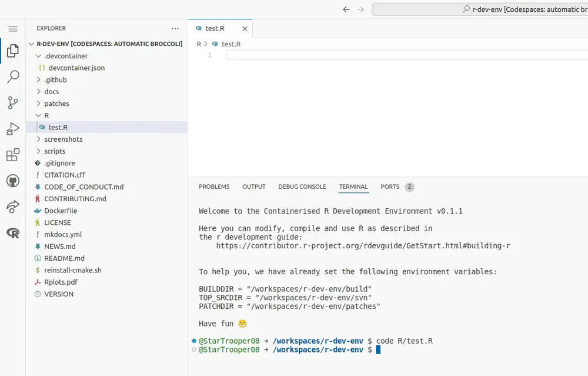Image resolution: width=588 pixels, height=376 pixels.
Task: Switch to the DEBUG CONSOLE tab
Action: 302,187
